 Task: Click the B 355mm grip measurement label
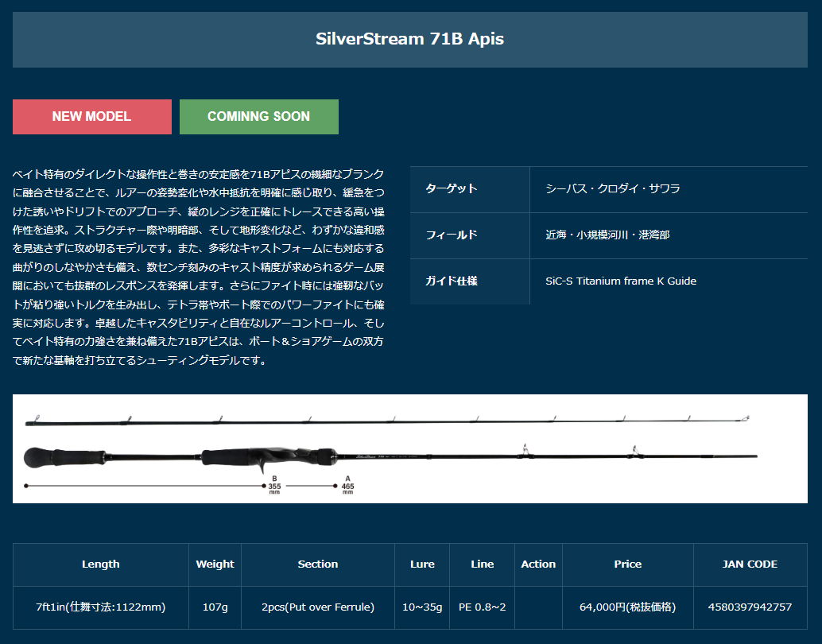tap(274, 485)
